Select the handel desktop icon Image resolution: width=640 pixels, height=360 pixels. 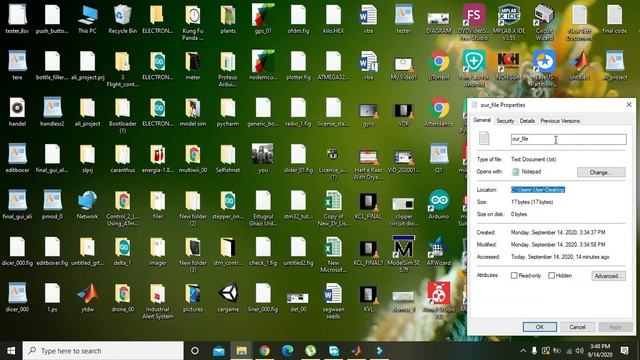pyautogui.click(x=17, y=112)
